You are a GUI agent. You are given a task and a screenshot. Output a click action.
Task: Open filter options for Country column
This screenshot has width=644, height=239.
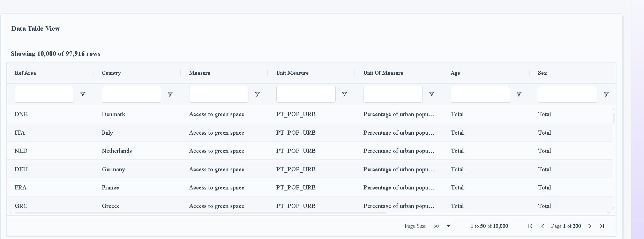(170, 94)
